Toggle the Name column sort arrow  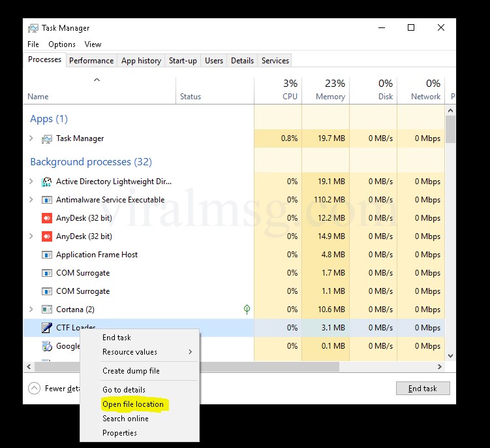[97, 80]
